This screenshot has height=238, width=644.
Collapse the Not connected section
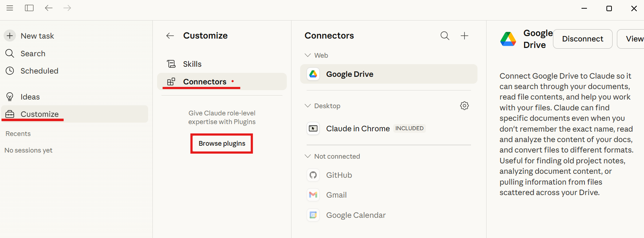click(x=307, y=156)
